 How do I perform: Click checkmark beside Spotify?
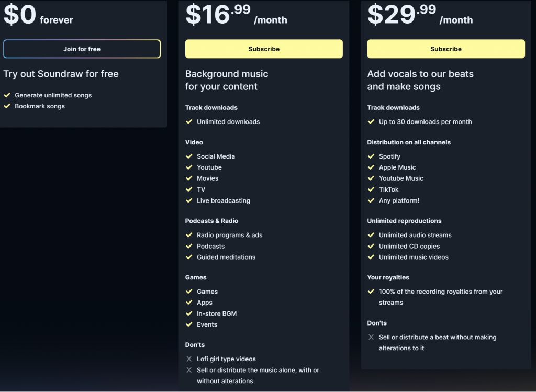(x=371, y=156)
